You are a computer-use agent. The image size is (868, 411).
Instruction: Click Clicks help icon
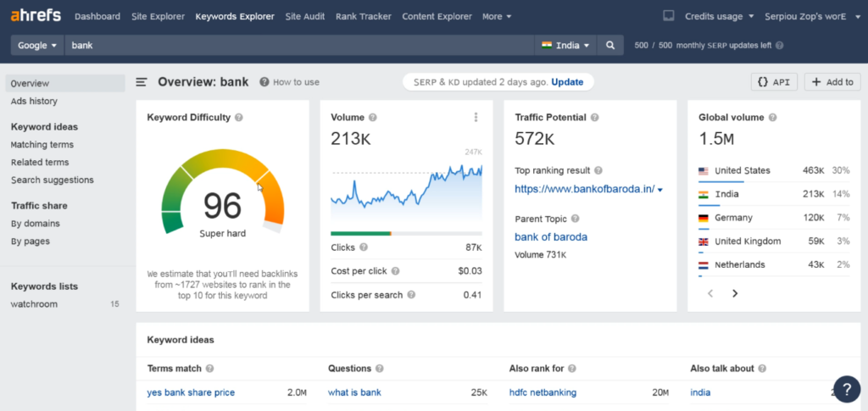pyautogui.click(x=363, y=247)
